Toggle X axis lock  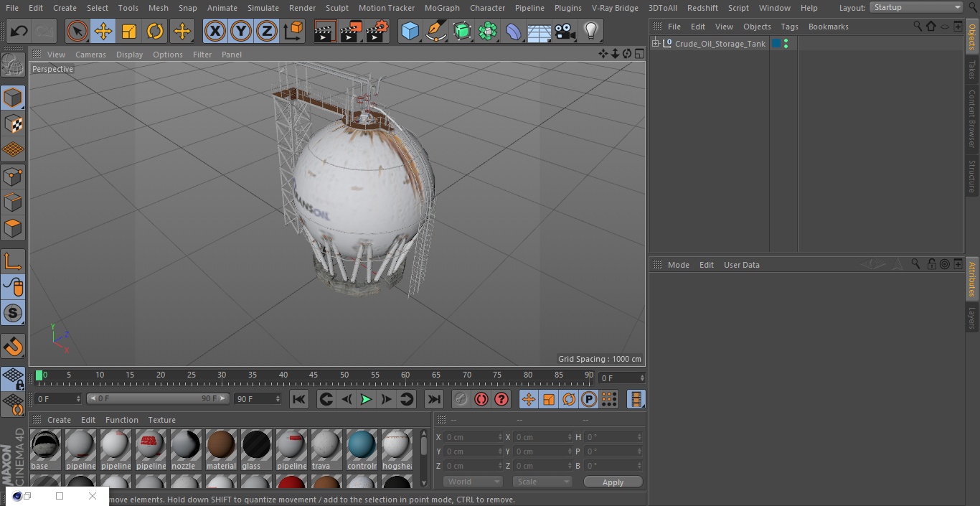(215, 31)
